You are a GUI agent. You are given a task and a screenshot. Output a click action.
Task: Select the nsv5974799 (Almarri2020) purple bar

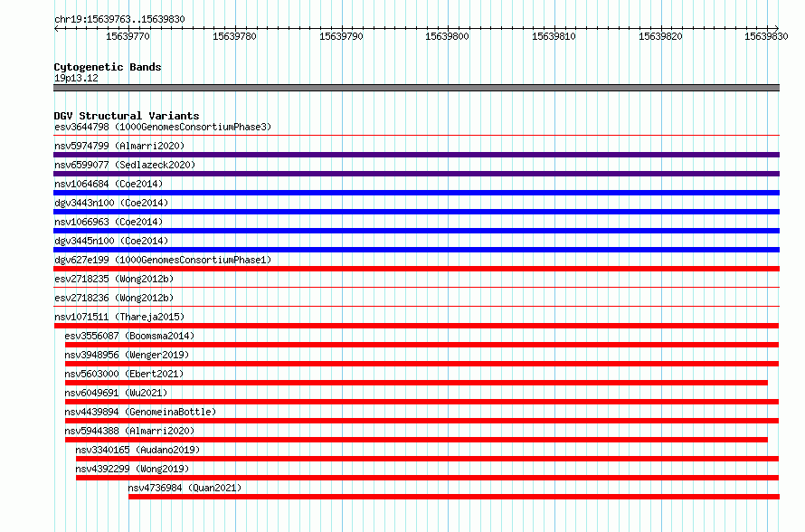[x=416, y=155]
